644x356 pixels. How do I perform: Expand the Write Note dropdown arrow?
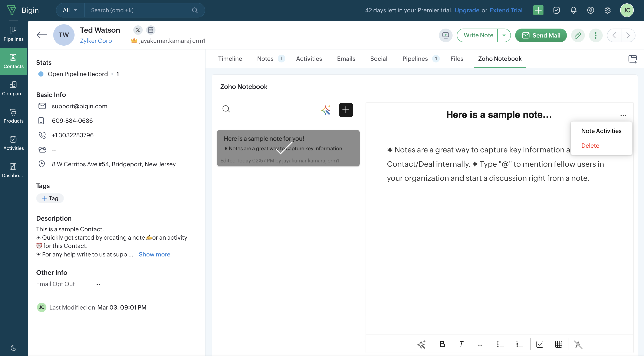point(504,35)
